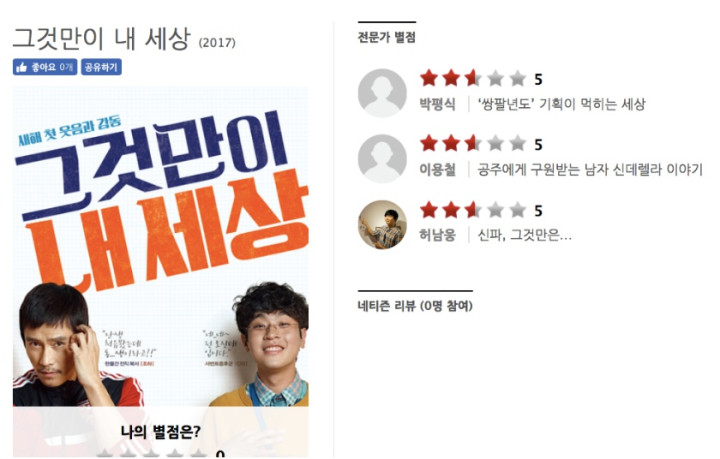The width and height of the screenshot is (720, 459).
Task: Click the 네티즌 리뷰 (0명 참여) heading
Action: (x=415, y=306)
